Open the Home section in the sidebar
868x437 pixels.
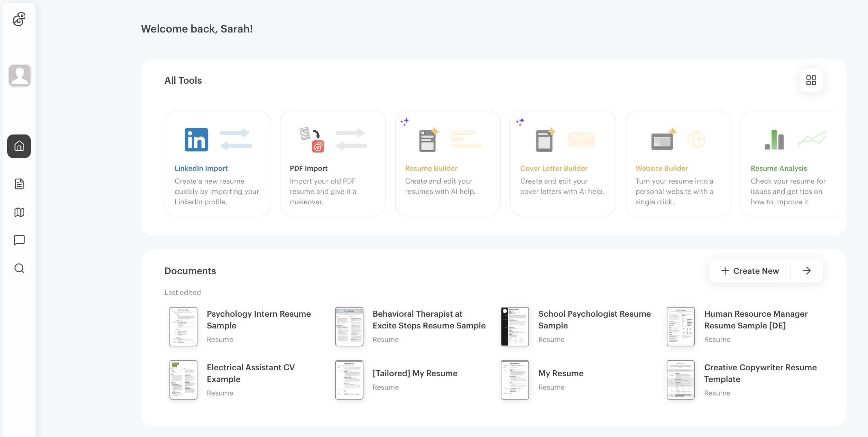pos(19,146)
